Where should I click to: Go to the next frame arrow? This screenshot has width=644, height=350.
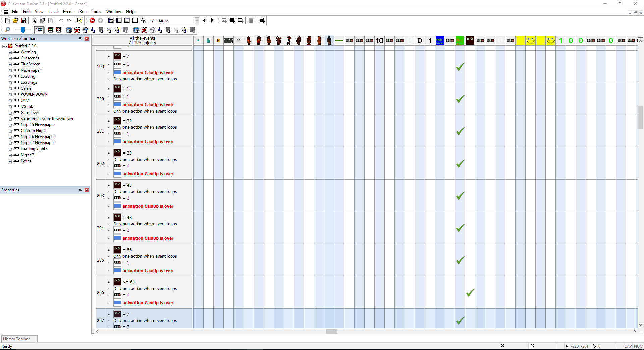pos(212,20)
